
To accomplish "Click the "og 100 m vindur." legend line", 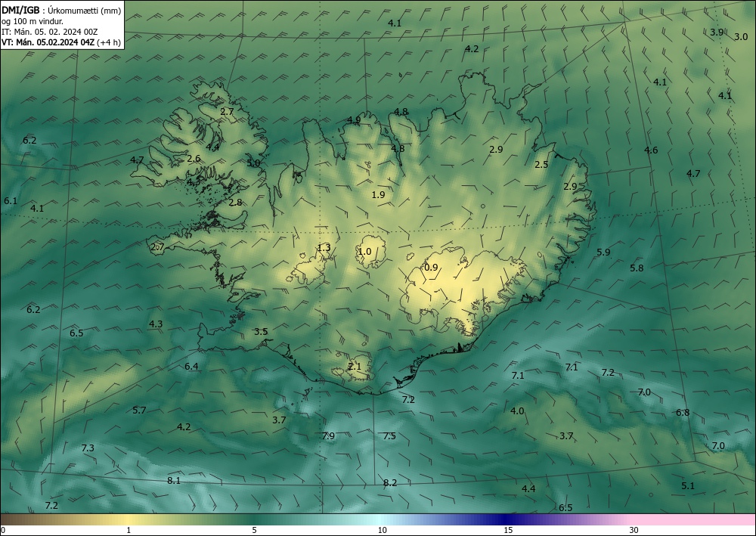I will 33,21.
